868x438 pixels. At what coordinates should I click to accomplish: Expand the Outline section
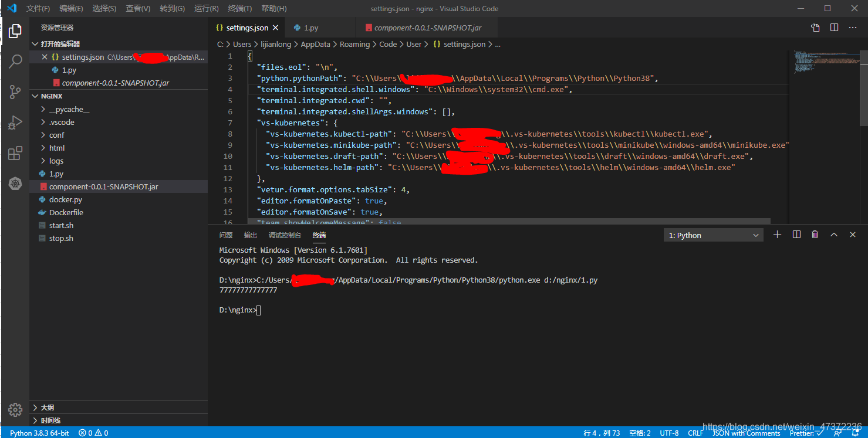coord(119,408)
